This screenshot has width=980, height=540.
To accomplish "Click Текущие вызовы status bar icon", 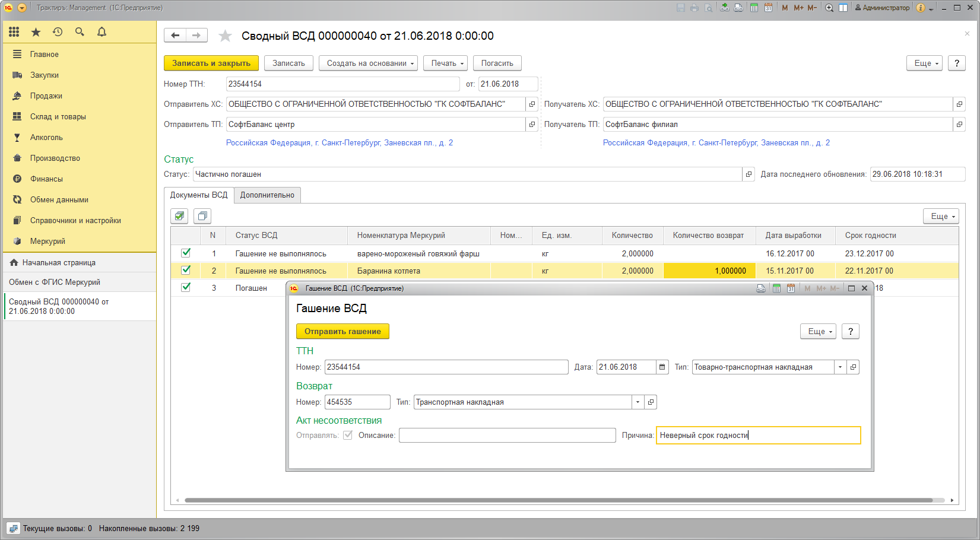I will 13,528.
